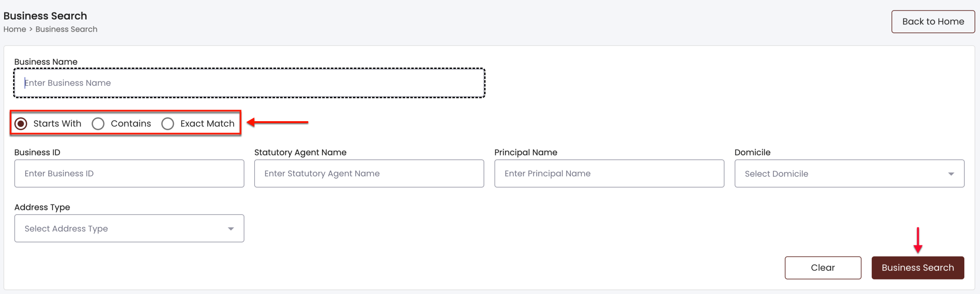The height and width of the screenshot is (294, 980).
Task: Click the Business Search page heading
Action: 45,16
